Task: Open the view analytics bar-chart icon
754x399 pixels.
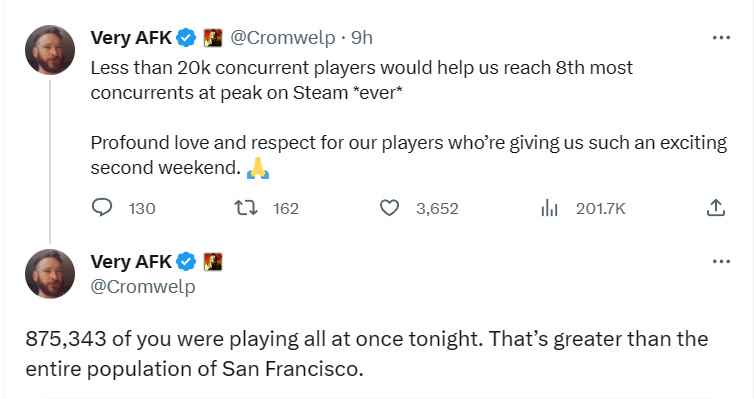Action: coord(549,208)
